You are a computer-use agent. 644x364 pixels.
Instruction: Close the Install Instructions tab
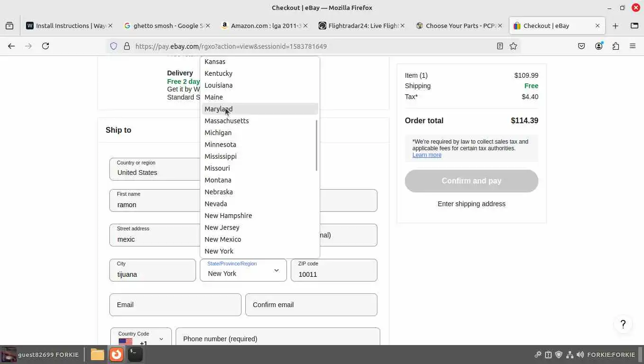111,26
